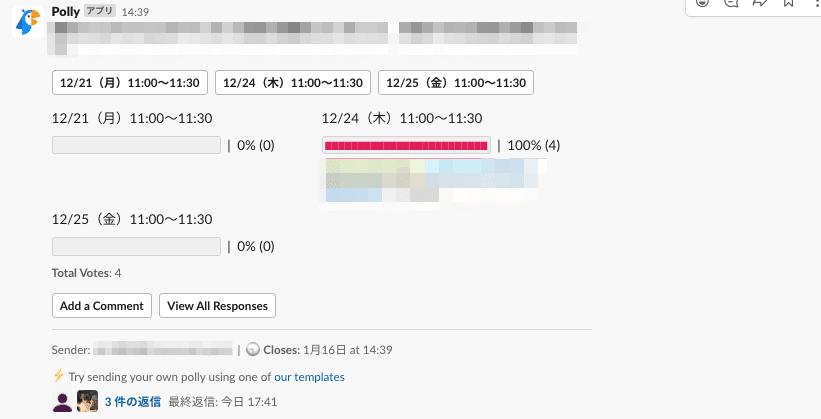Image resolution: width=821 pixels, height=419 pixels.
Task: Click the reply in thread icon
Action: [731, 3]
